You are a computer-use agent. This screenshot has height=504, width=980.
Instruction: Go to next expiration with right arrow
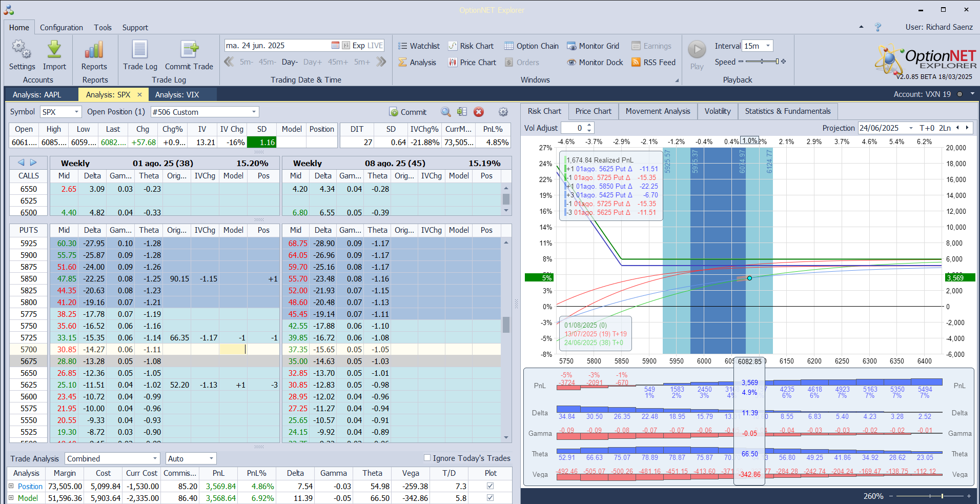pos(33,163)
